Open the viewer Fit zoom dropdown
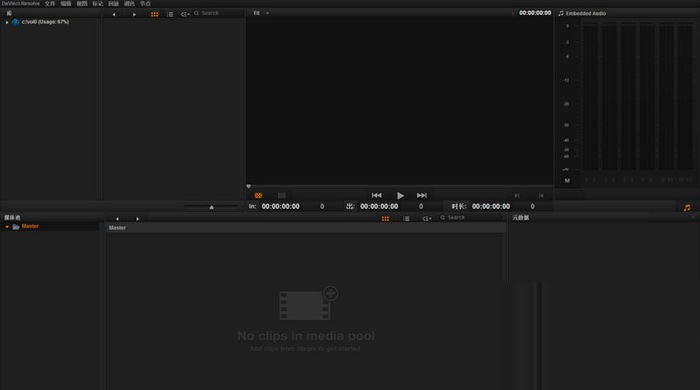The image size is (700, 390). [262, 13]
